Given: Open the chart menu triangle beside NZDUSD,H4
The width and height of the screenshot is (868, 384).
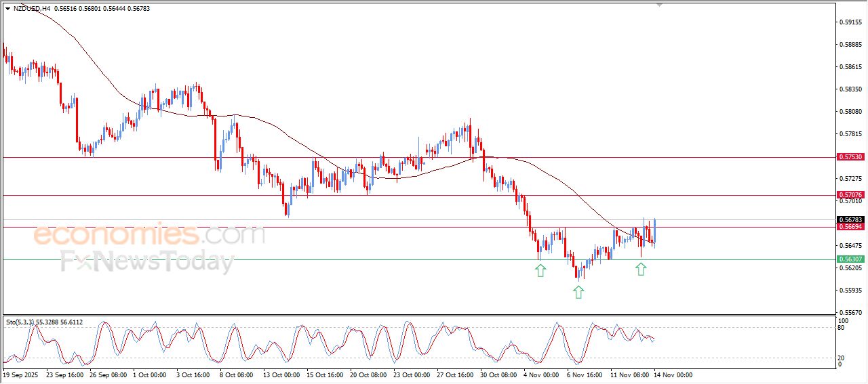Looking at the screenshot, I should point(7,9).
